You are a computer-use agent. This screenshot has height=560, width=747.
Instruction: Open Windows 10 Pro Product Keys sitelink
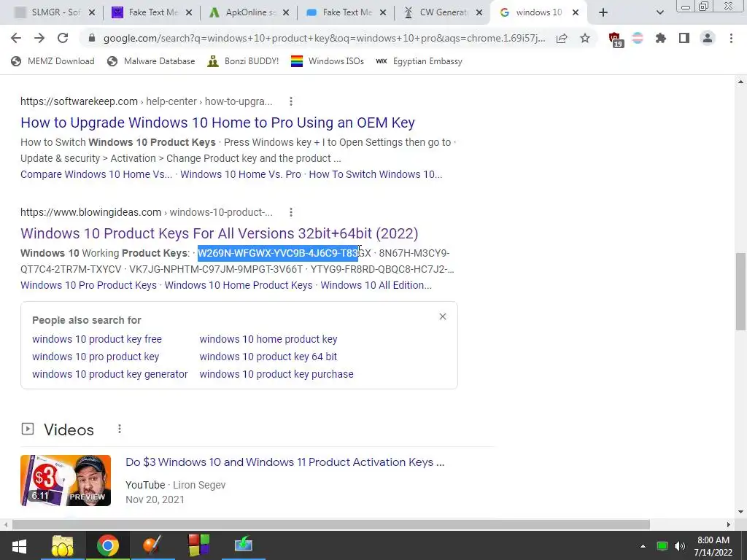88,285
